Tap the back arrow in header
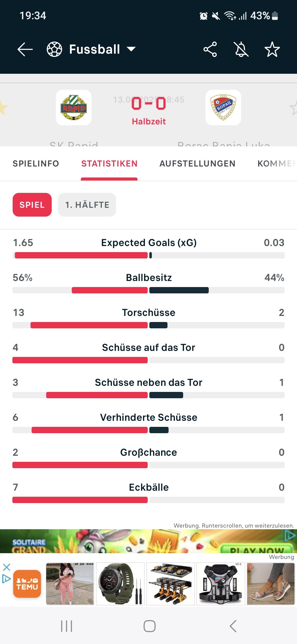 25,50
